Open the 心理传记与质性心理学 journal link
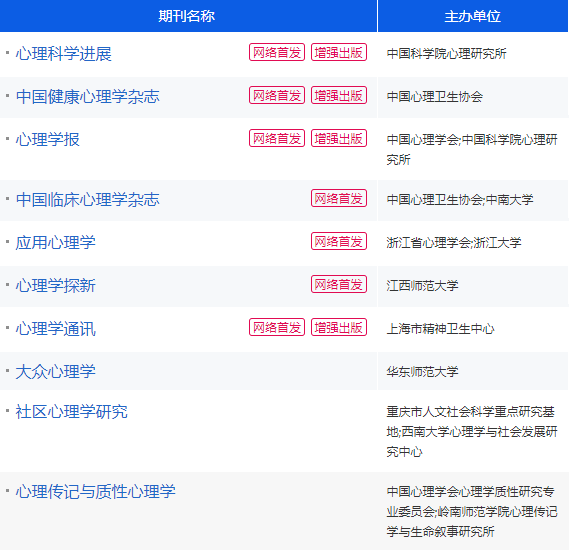 [95, 492]
